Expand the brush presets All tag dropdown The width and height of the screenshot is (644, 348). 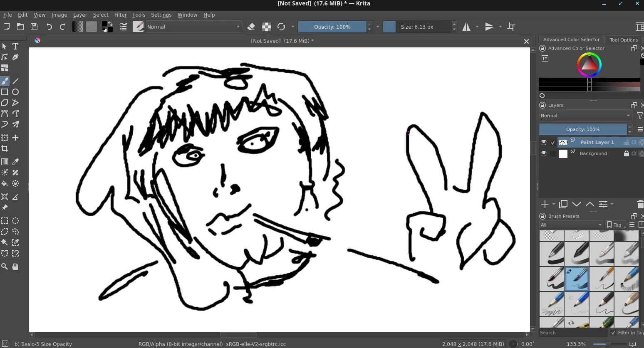click(571, 225)
